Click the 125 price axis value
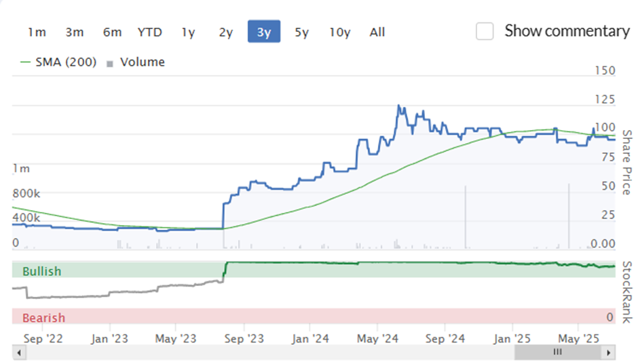Image resolution: width=638 pixels, height=364 pixels. [x=605, y=99]
